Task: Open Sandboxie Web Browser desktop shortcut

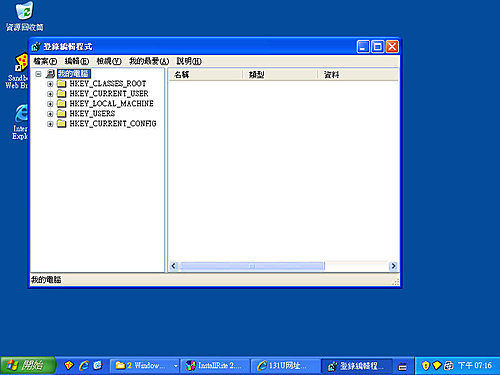Action: pos(17,72)
